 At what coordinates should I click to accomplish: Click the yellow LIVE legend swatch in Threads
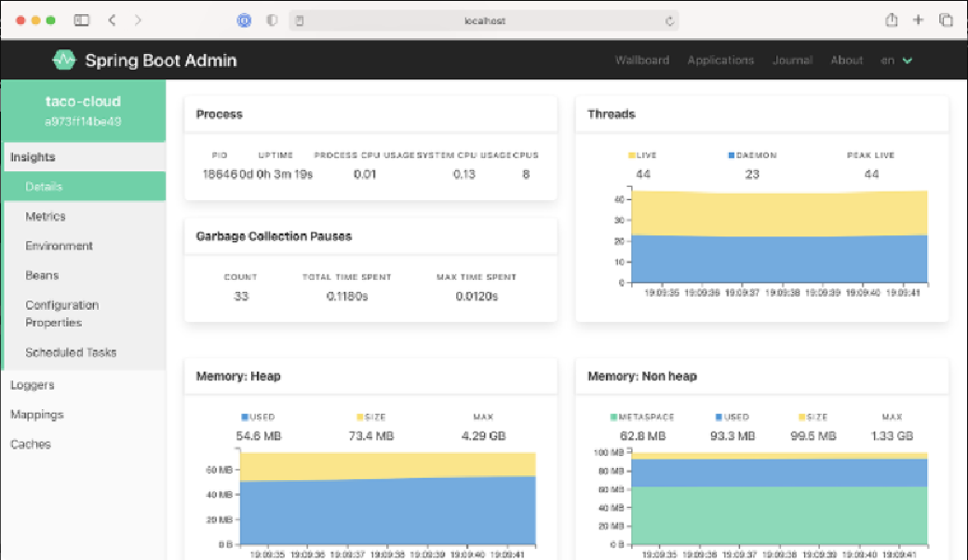(x=632, y=155)
